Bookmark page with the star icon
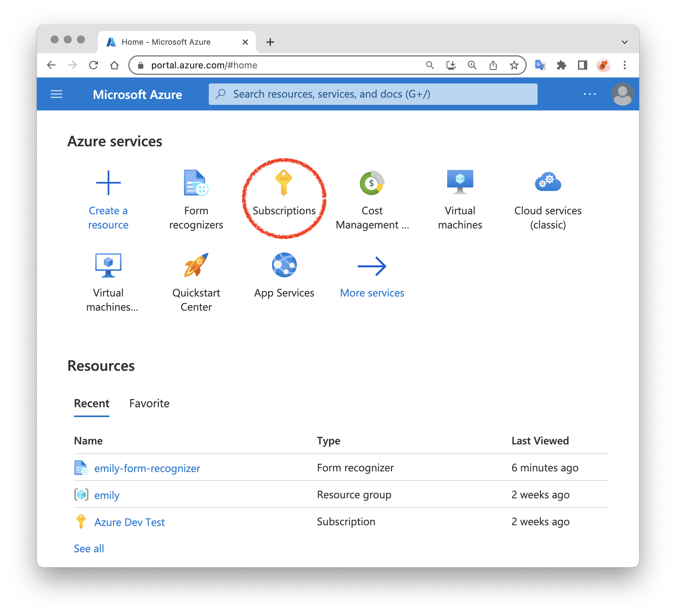Image resolution: width=676 pixels, height=616 pixels. [514, 65]
